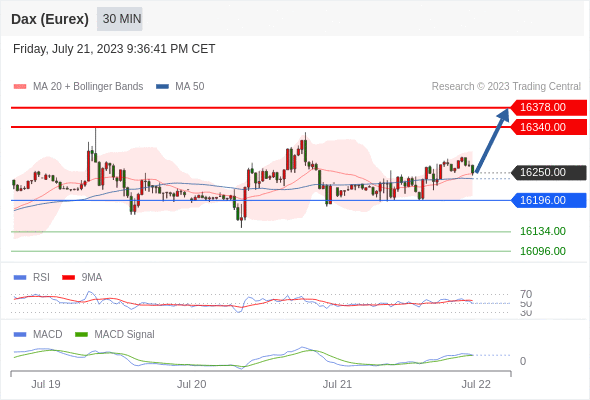This screenshot has width=590, height=400.
Task: Click the 16134.00 support level label
Action: 543,231
